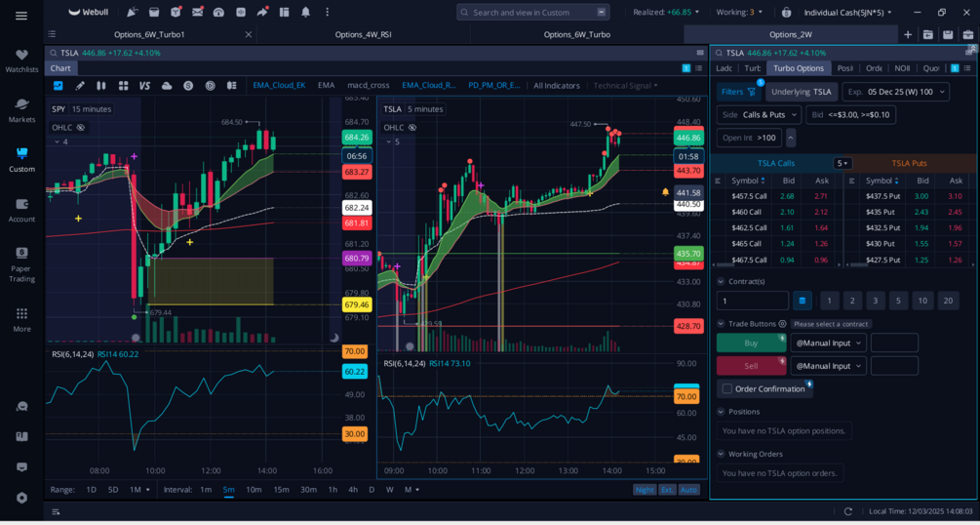The image size is (980, 525).
Task: Toggle Night session mode
Action: click(645, 489)
